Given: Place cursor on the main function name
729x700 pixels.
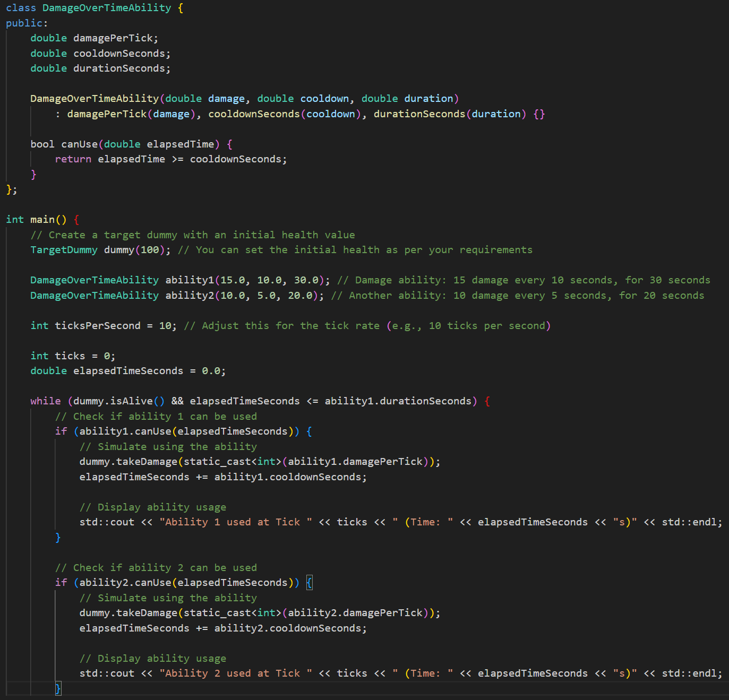Looking at the screenshot, I should point(42,220).
